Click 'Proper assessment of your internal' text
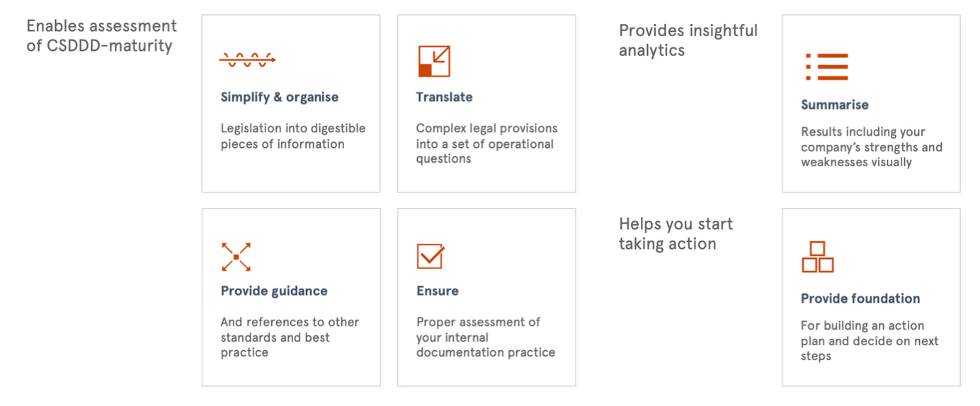 coord(486,337)
